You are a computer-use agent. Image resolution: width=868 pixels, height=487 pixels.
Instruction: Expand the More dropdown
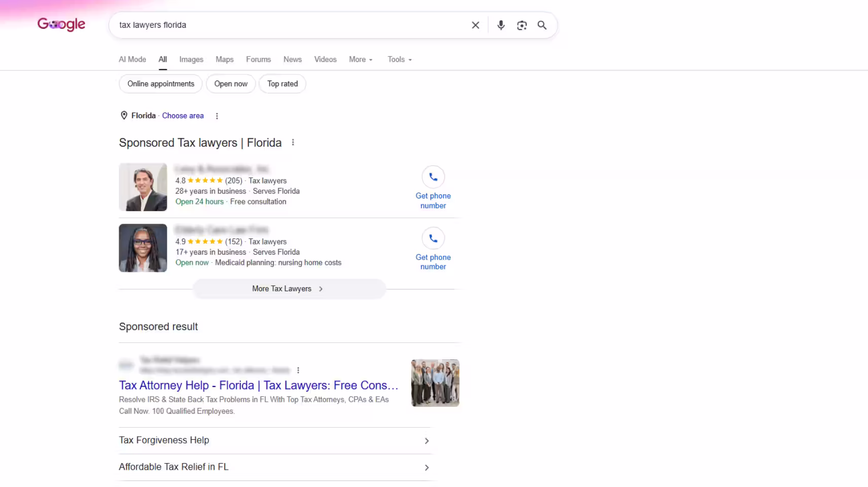tap(361, 59)
